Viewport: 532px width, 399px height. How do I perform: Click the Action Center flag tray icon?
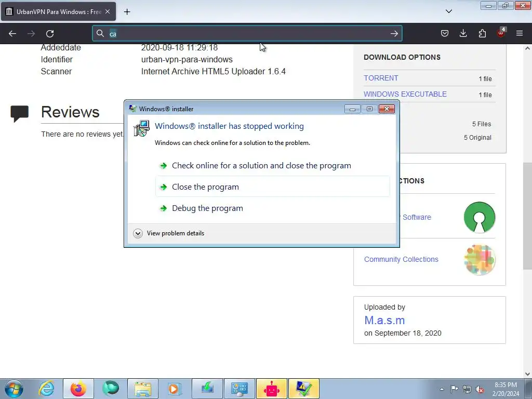tap(454, 389)
